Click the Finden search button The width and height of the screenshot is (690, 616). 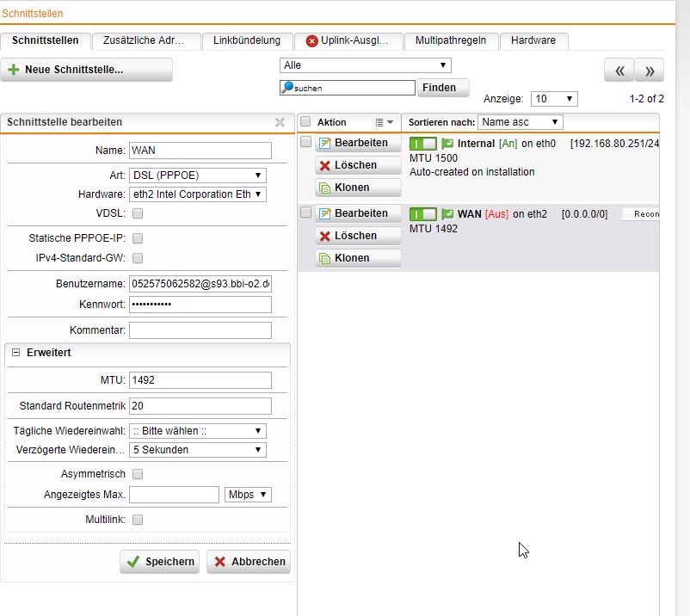point(443,88)
